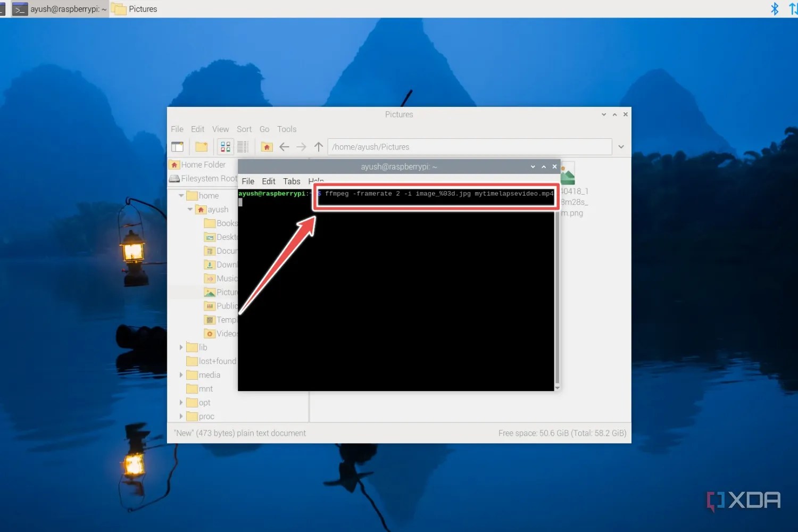Switch to compact list view
Viewport: 798px width, 532px height.
click(x=243, y=147)
